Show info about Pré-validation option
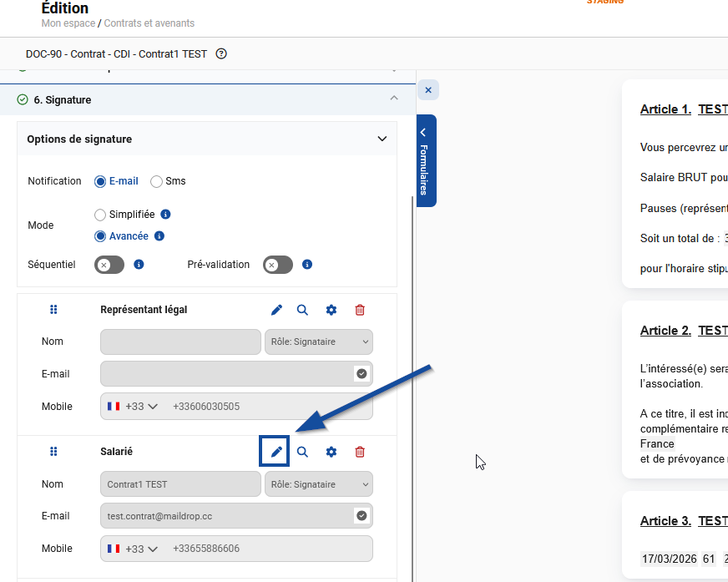728x582 pixels. pyautogui.click(x=307, y=265)
